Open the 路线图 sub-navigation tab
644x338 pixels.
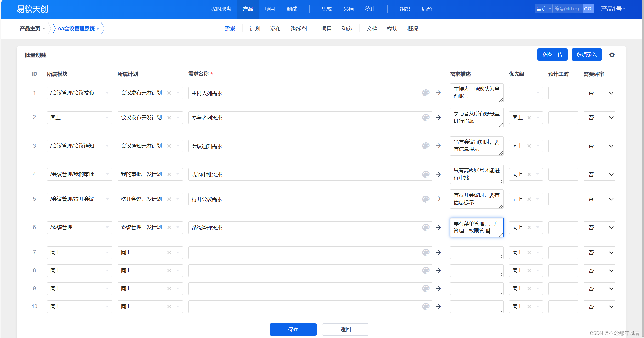point(298,28)
